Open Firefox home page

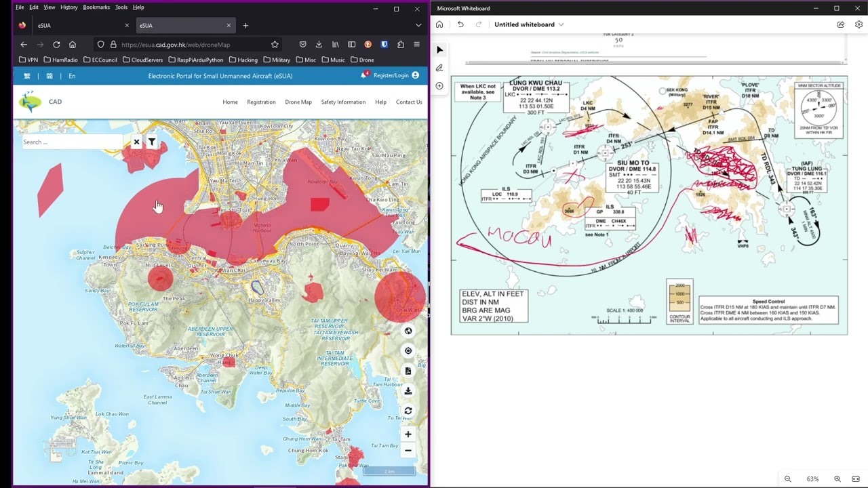tap(73, 45)
